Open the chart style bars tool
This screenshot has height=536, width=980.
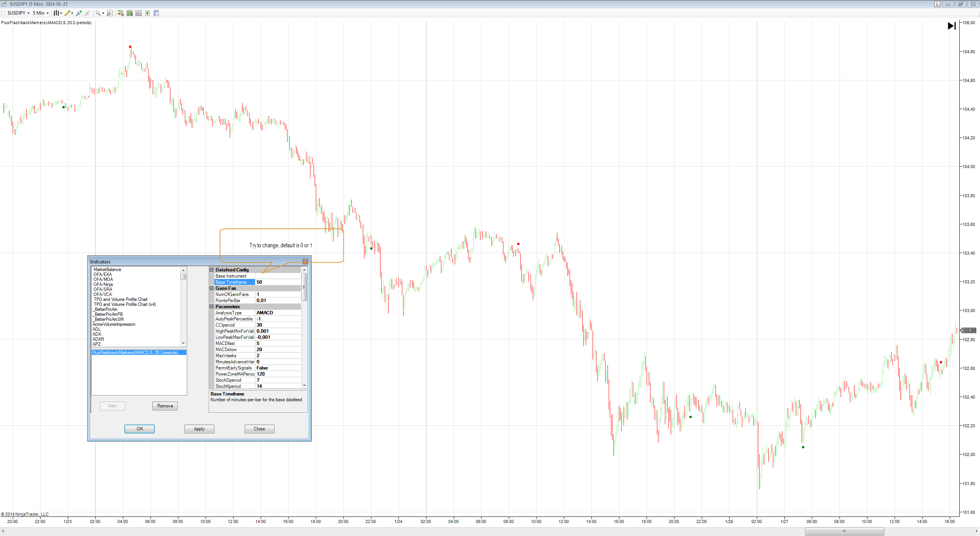56,13
